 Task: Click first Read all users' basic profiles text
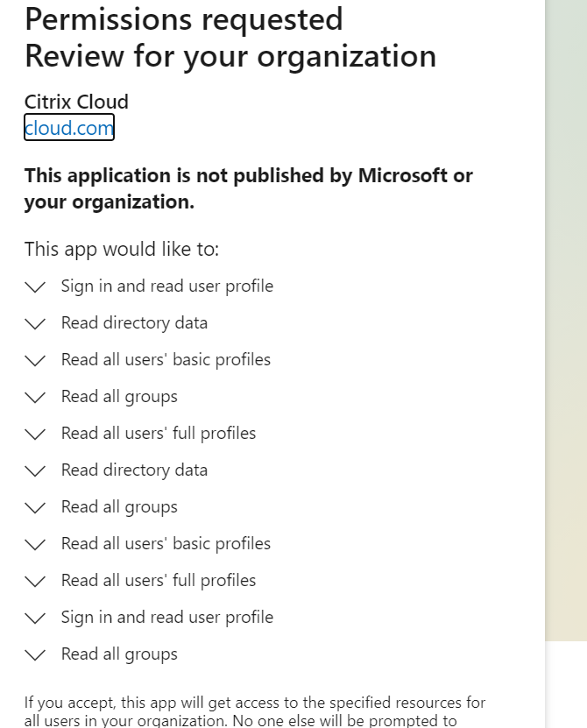[x=166, y=360]
